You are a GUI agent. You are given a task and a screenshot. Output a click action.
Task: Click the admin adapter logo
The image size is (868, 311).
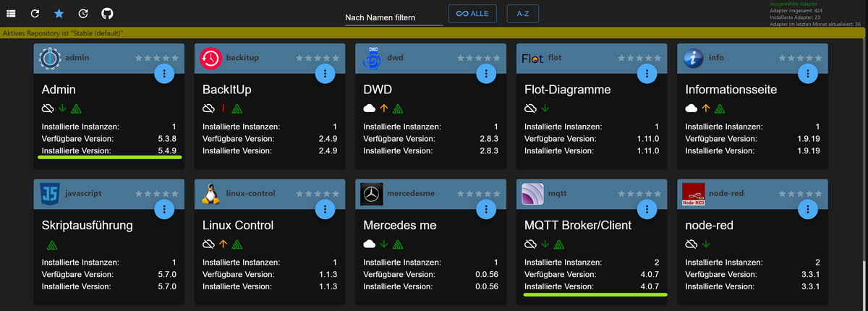point(50,57)
